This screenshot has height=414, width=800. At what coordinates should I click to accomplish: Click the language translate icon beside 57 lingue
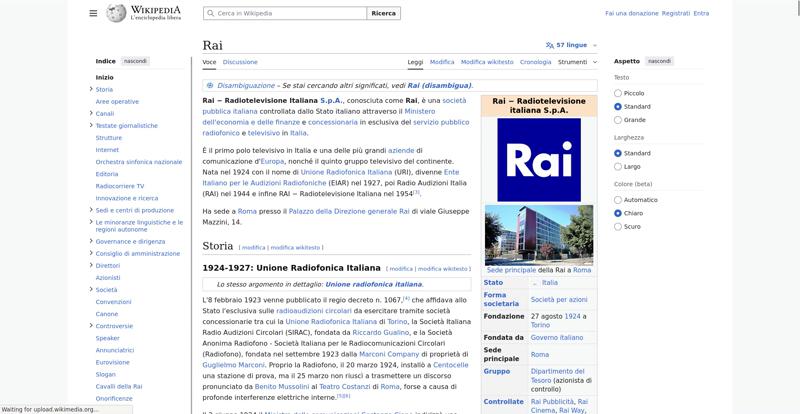coord(550,45)
